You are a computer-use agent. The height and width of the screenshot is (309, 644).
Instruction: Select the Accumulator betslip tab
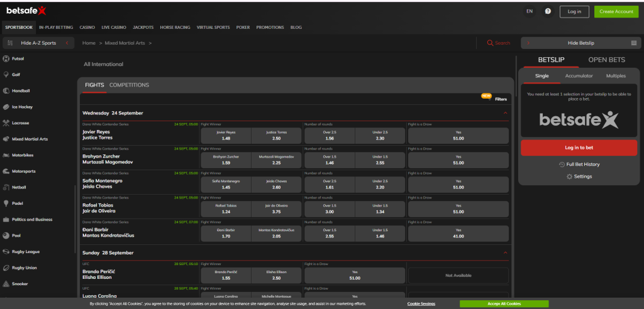click(x=579, y=76)
